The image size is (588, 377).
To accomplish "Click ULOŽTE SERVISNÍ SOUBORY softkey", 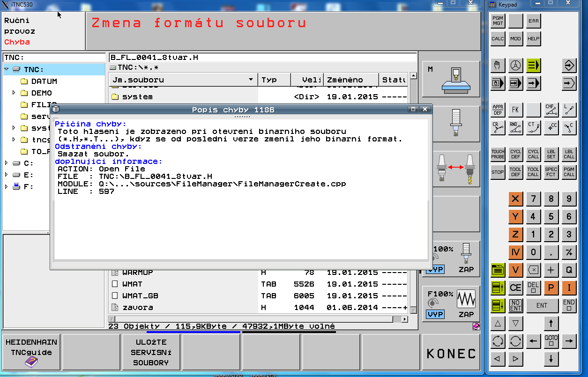I will tap(151, 352).
